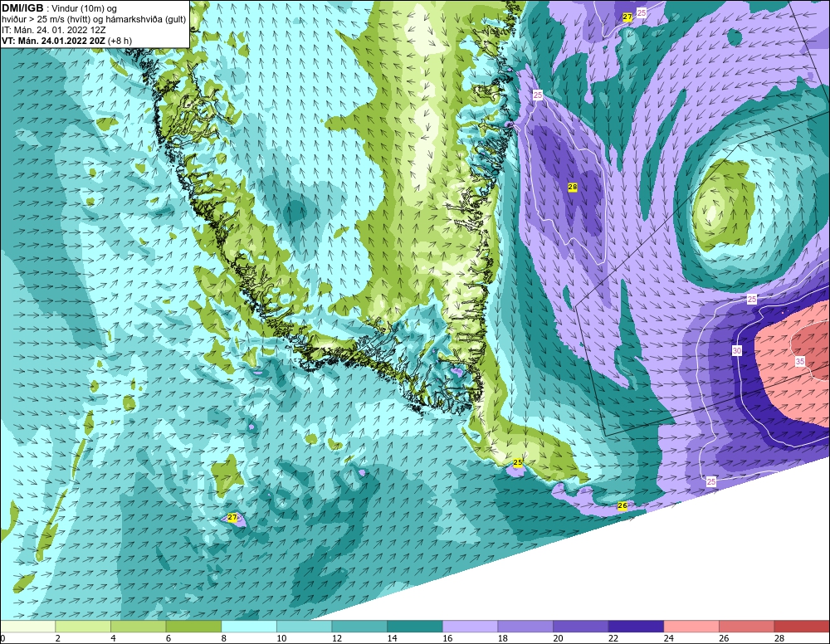Click the 'hviður > 25 m/s (hvítt)' legend line
Image resolution: width=830 pixels, height=644 pixels.
46,20
